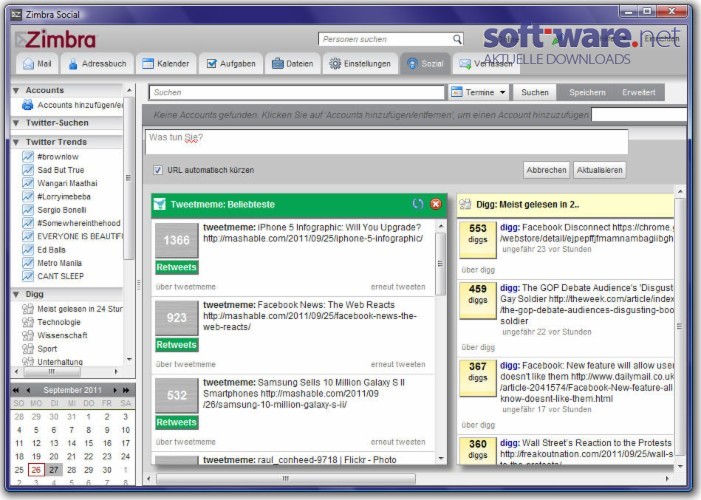Open the Einstellungen tab

point(360,64)
